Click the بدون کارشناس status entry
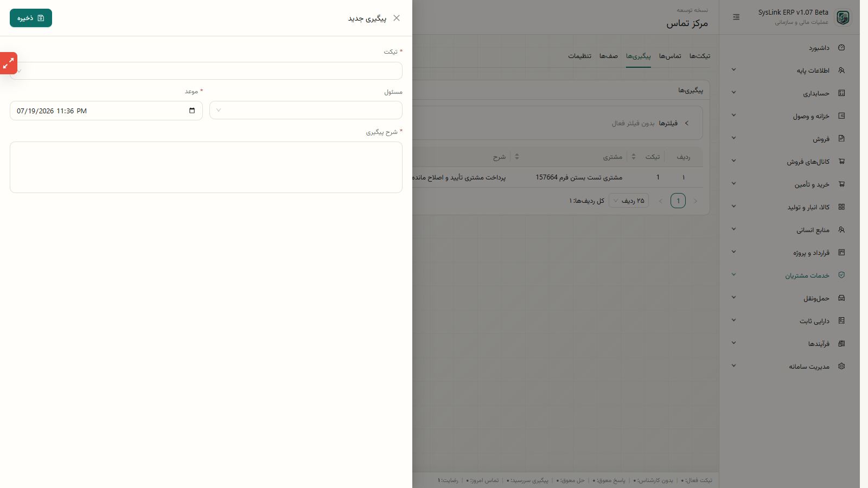The height and width of the screenshot is (488, 868). pos(653,480)
